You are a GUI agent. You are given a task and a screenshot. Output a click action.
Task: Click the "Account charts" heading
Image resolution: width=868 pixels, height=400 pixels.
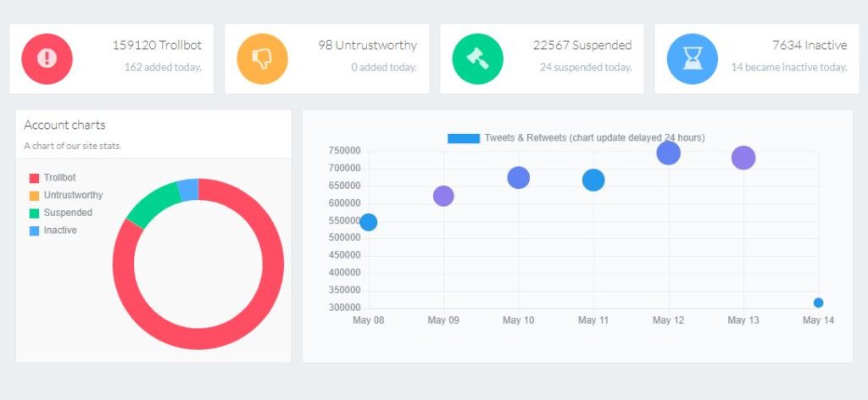64,125
